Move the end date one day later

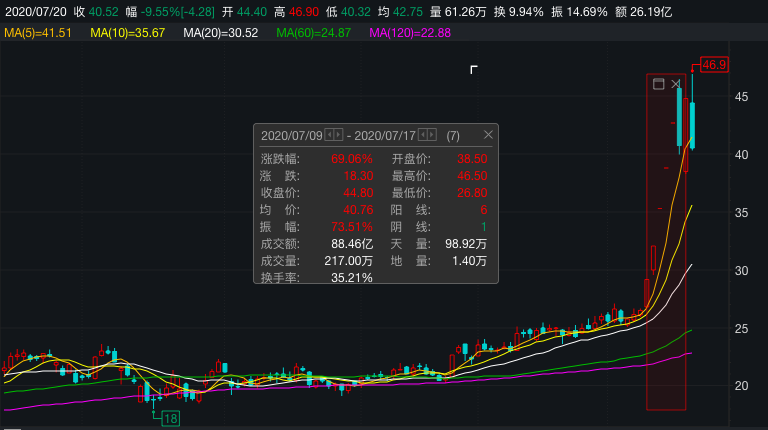pos(433,135)
